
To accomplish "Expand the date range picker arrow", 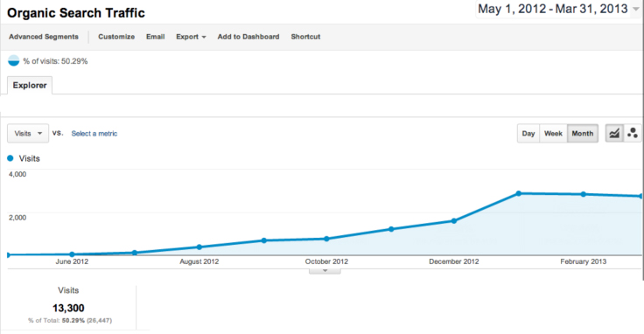I will click(636, 9).
